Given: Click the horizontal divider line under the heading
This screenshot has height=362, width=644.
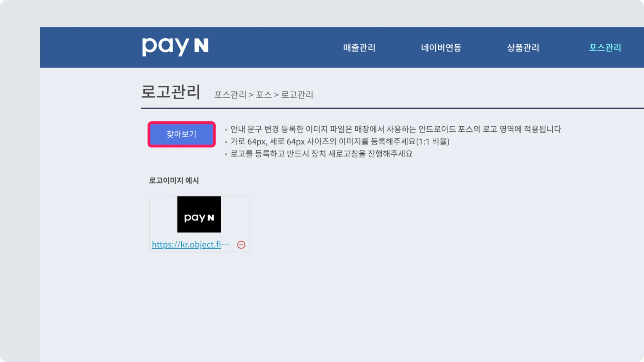Looking at the screenshot, I should pyautogui.click(x=392, y=108).
